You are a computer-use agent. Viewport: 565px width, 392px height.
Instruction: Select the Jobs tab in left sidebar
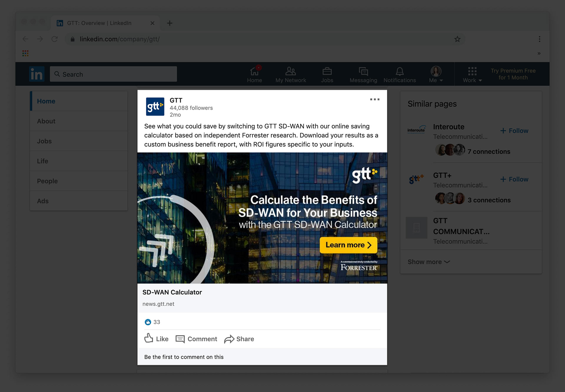(x=79, y=141)
